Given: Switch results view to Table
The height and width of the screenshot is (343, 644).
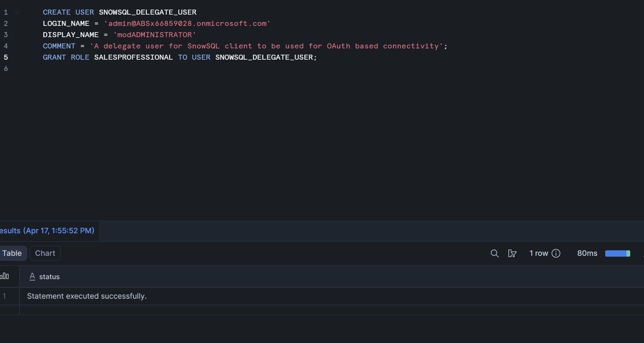Looking at the screenshot, I should pyautogui.click(x=12, y=253).
